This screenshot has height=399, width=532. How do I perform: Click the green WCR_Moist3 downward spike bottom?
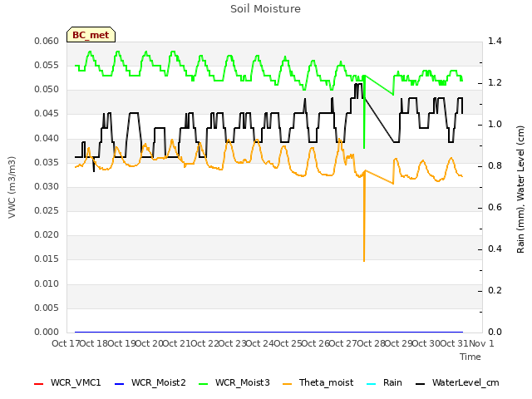364,148
